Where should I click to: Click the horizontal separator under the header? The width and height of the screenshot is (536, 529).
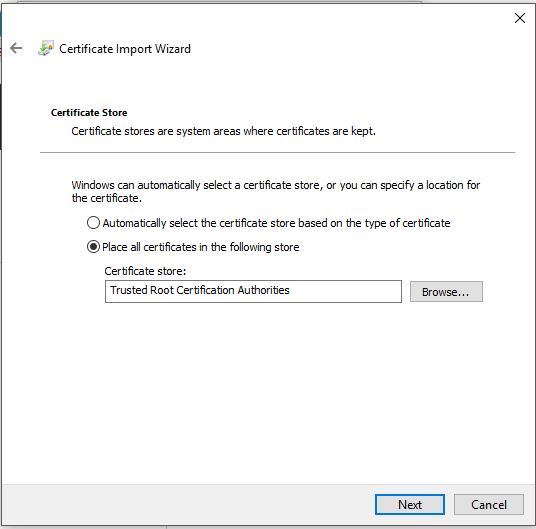coord(277,153)
